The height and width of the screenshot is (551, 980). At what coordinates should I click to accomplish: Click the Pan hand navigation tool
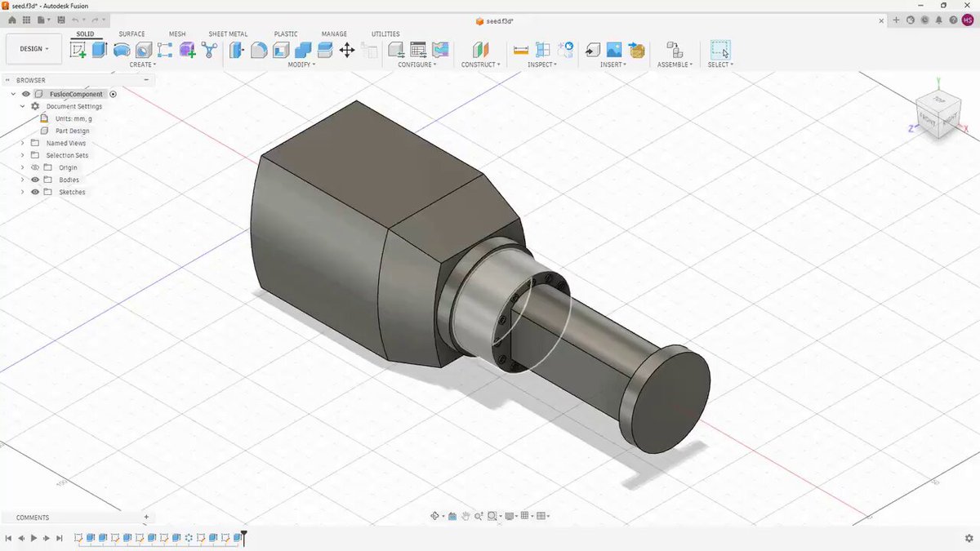pyautogui.click(x=465, y=516)
